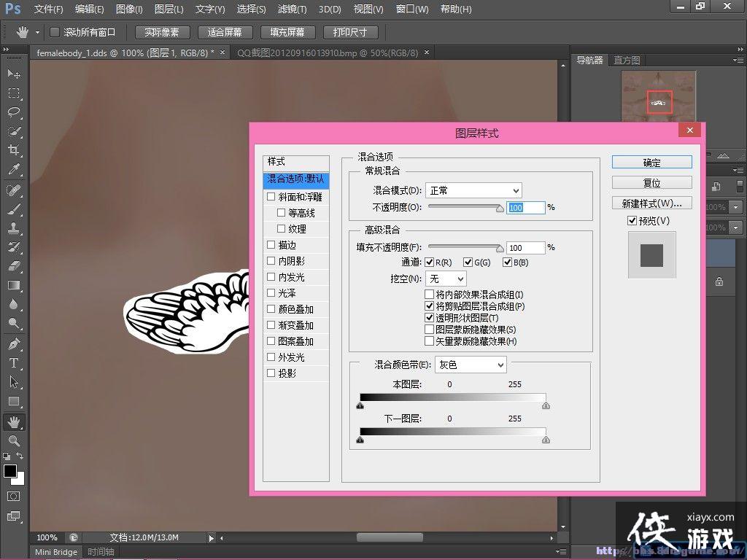Select the Eyedropper tool
747x560 pixels.
14,169
